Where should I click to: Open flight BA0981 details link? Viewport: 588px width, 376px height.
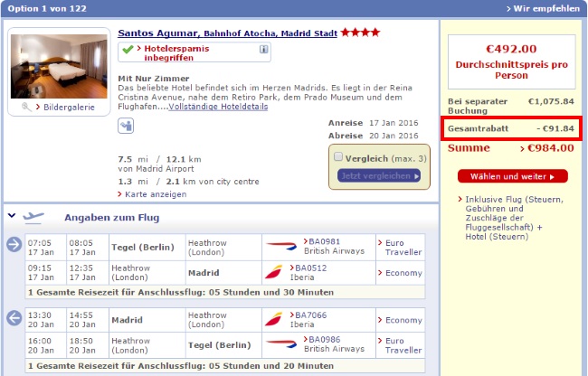point(325,241)
